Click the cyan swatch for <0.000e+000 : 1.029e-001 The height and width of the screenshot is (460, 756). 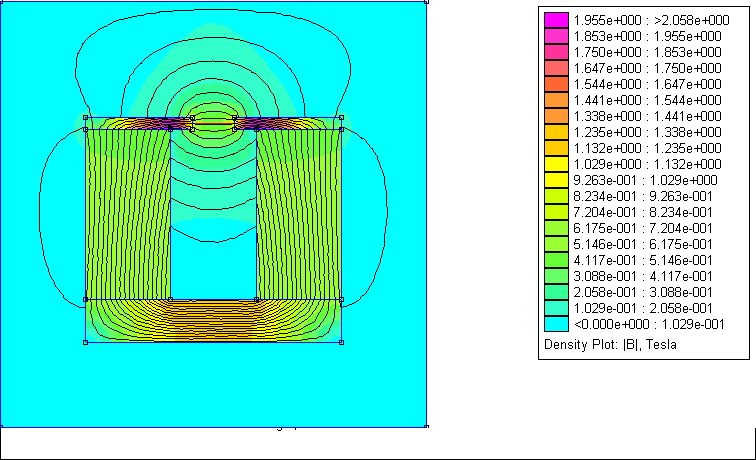[x=556, y=324]
